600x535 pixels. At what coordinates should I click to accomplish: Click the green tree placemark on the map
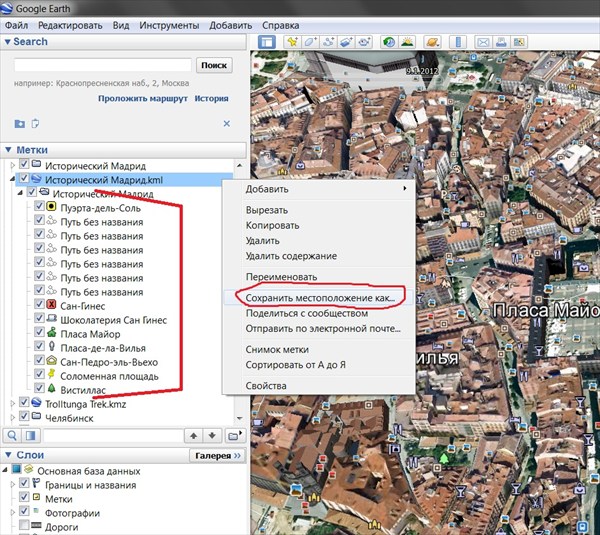pos(444,458)
